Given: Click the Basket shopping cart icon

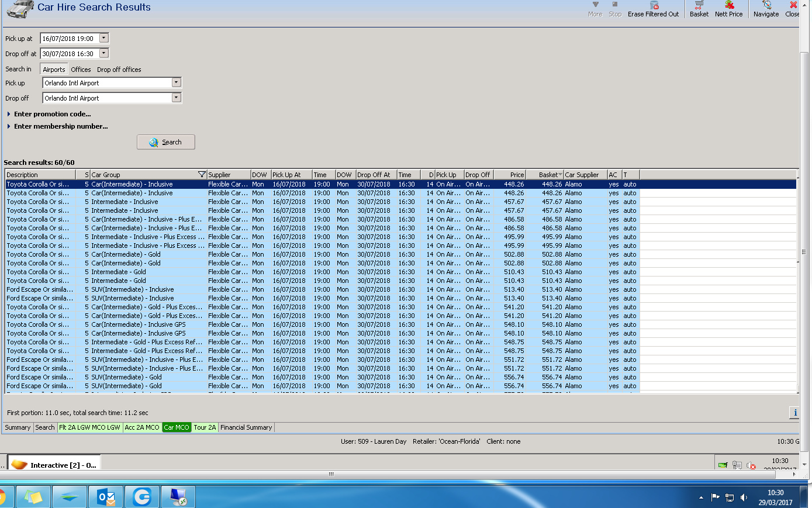Looking at the screenshot, I should [x=699, y=5].
